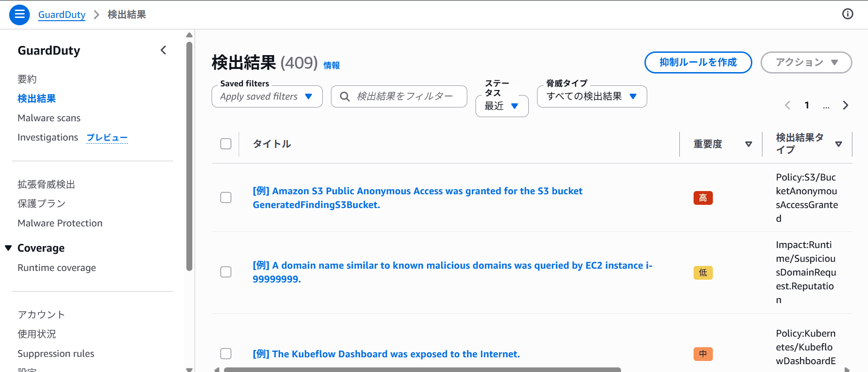Collapse the GuardDuty sidebar with the chevron

click(163, 50)
